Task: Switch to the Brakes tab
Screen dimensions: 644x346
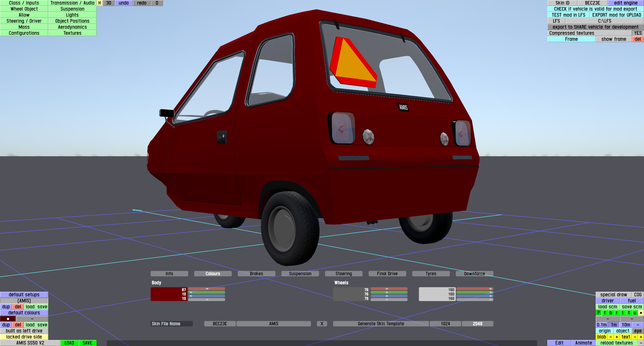Action: tap(256, 274)
